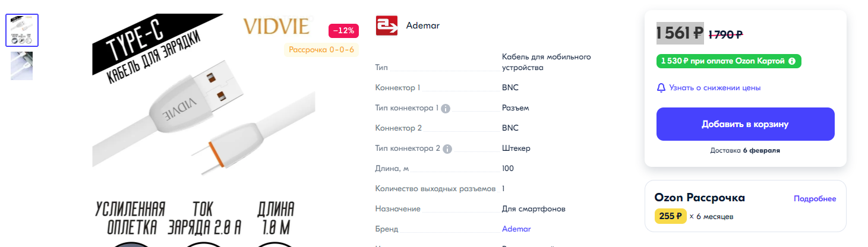Click the info icon next to Тип коннектора 2
The image size is (868, 247).
pos(447,148)
